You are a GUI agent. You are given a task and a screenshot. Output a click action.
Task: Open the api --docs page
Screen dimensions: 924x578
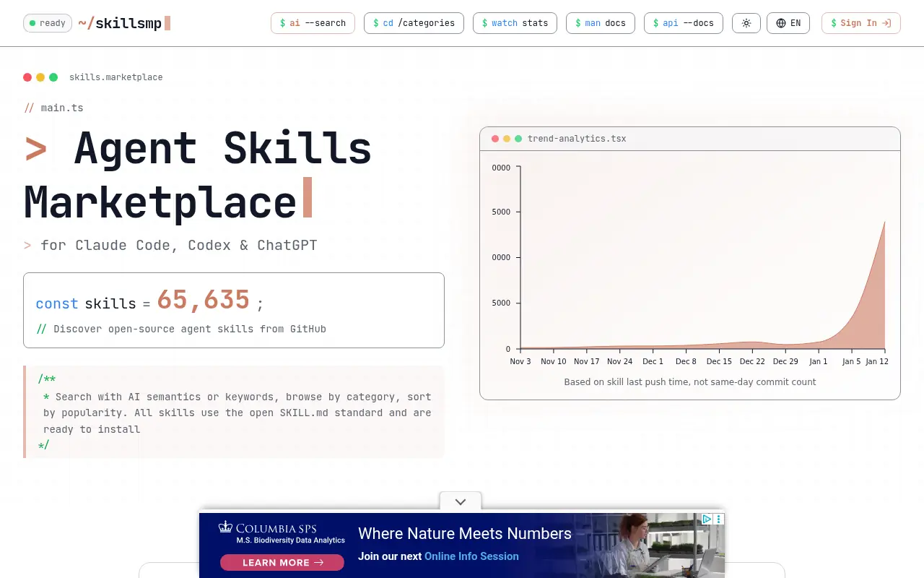(x=683, y=23)
